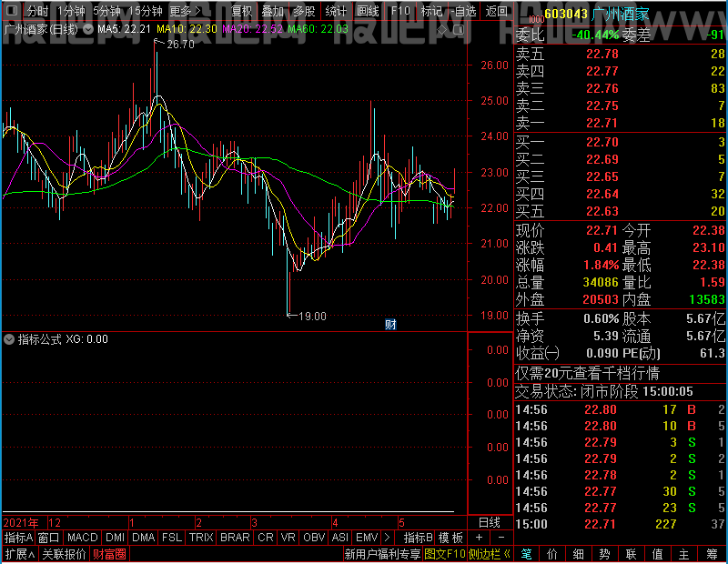Toggle the panel layout icon at toolbar start
This screenshot has height=564, width=728.
point(12,10)
